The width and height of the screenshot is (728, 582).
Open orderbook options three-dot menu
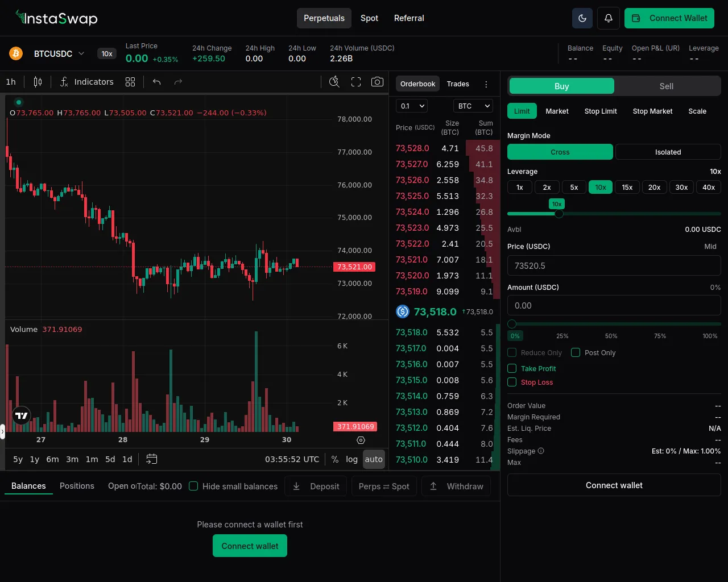click(x=486, y=84)
